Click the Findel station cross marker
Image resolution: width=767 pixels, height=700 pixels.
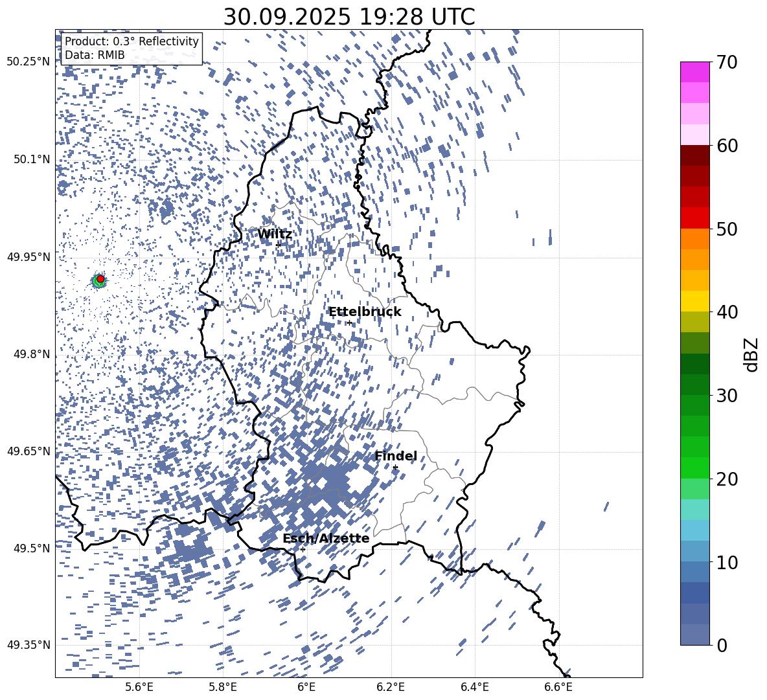coord(395,467)
